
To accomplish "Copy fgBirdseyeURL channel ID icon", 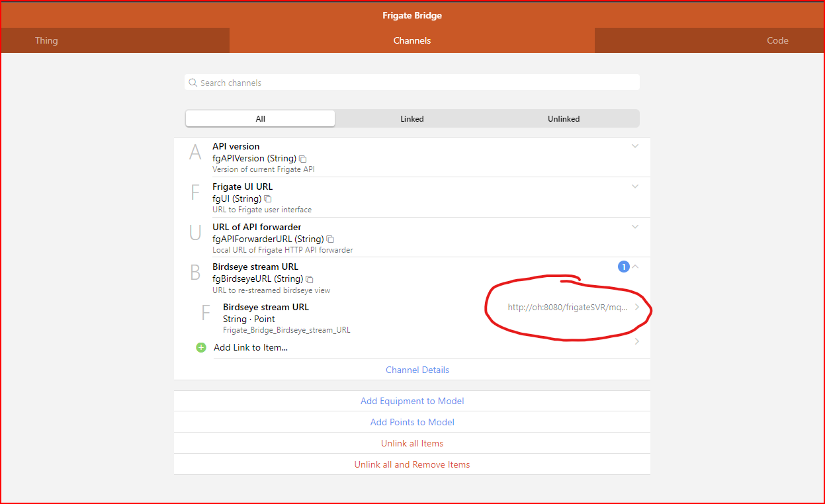I will pyautogui.click(x=310, y=279).
